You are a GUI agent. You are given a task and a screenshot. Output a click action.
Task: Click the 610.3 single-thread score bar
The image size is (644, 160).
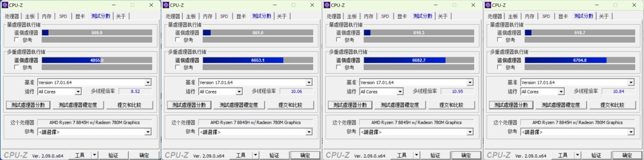(x=419, y=33)
